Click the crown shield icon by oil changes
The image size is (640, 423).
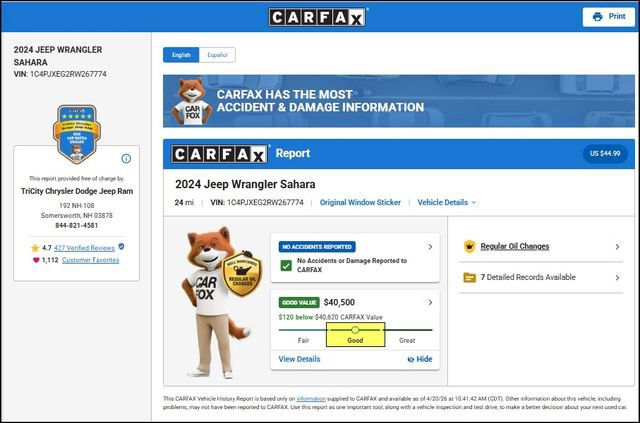470,247
